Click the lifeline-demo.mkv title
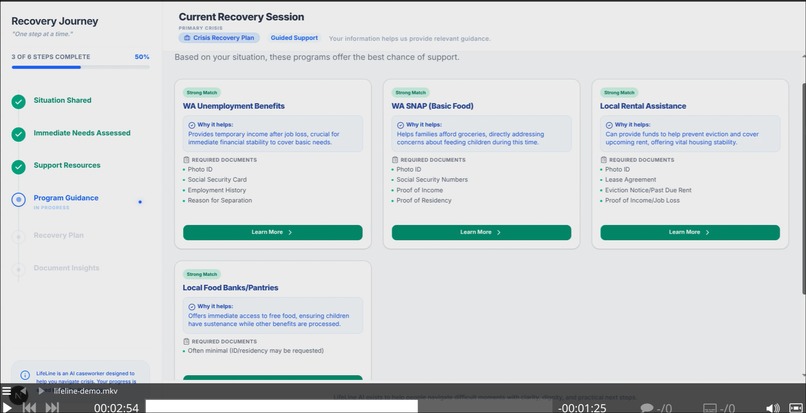 85,391
